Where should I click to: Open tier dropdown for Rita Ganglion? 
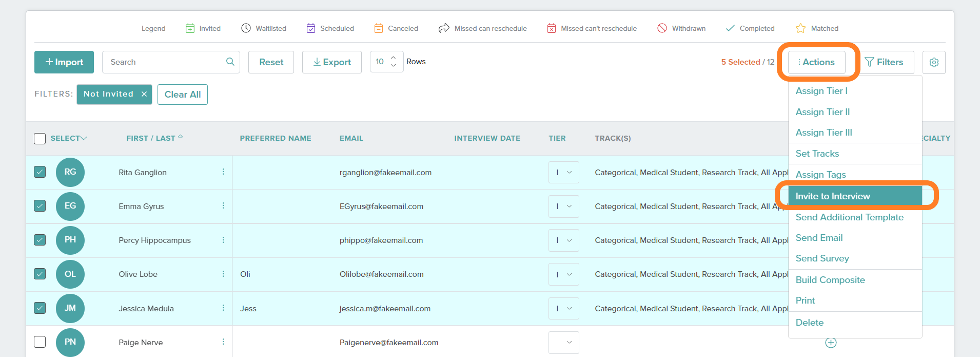[x=564, y=173]
